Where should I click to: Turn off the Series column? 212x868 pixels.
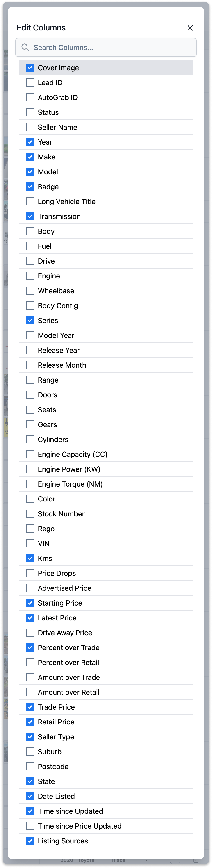pyautogui.click(x=30, y=320)
